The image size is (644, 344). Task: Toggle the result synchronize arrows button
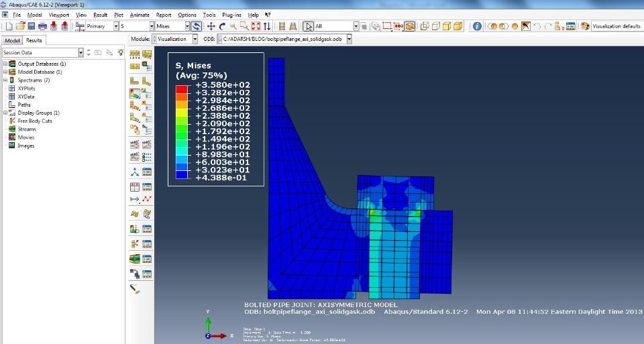point(197,26)
